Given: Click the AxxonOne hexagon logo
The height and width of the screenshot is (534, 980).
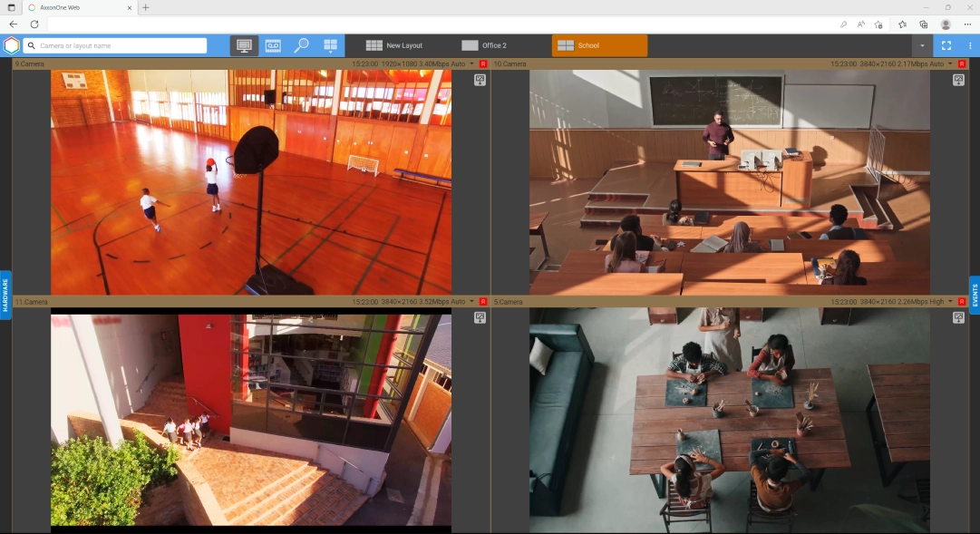Looking at the screenshot, I should pyautogui.click(x=11, y=45).
